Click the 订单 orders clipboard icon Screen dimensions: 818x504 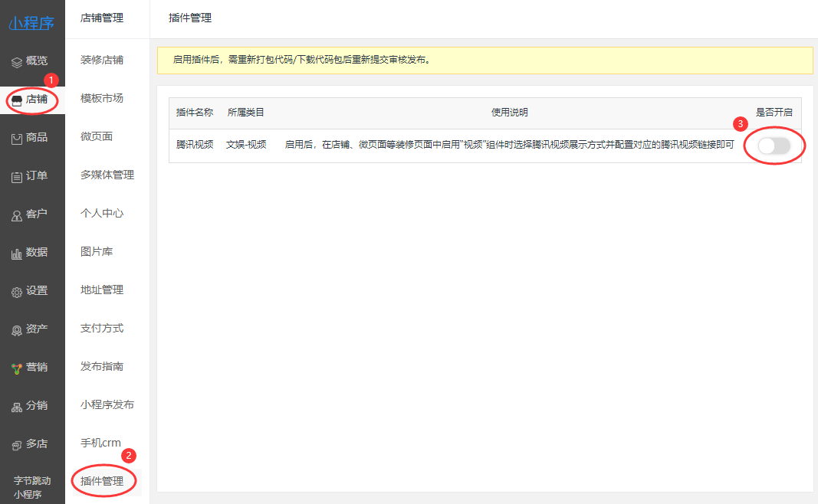(17, 177)
